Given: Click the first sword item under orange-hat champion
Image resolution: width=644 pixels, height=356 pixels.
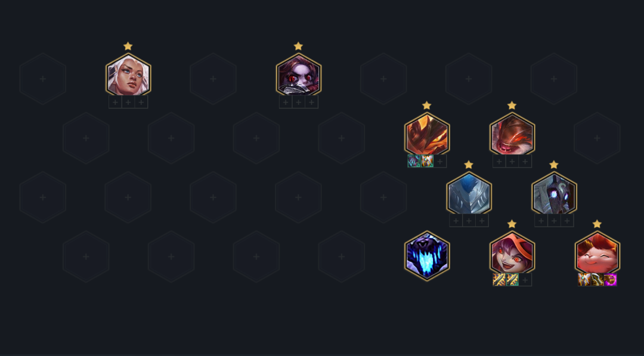Looking at the screenshot, I should coord(499,280).
